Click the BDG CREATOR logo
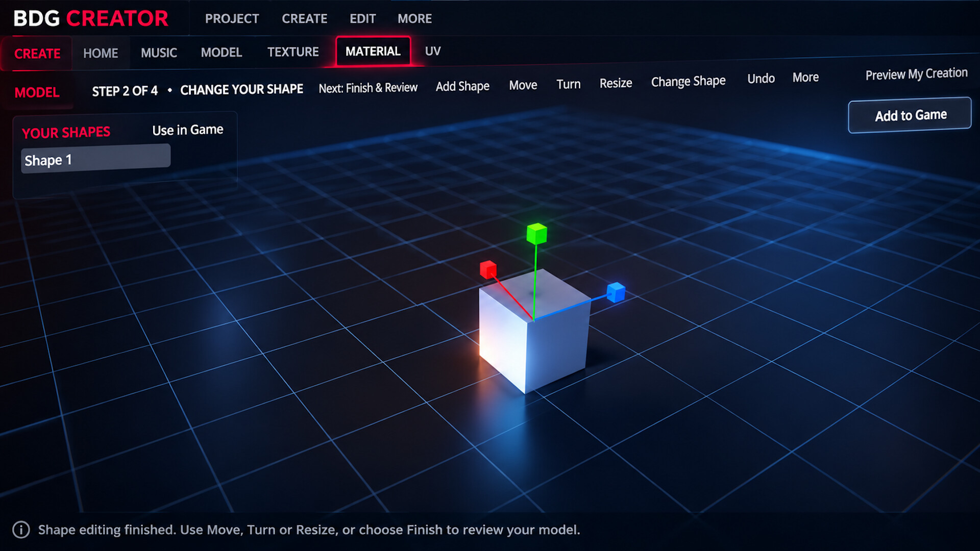Viewport: 980px width, 551px height. pyautogui.click(x=91, y=18)
